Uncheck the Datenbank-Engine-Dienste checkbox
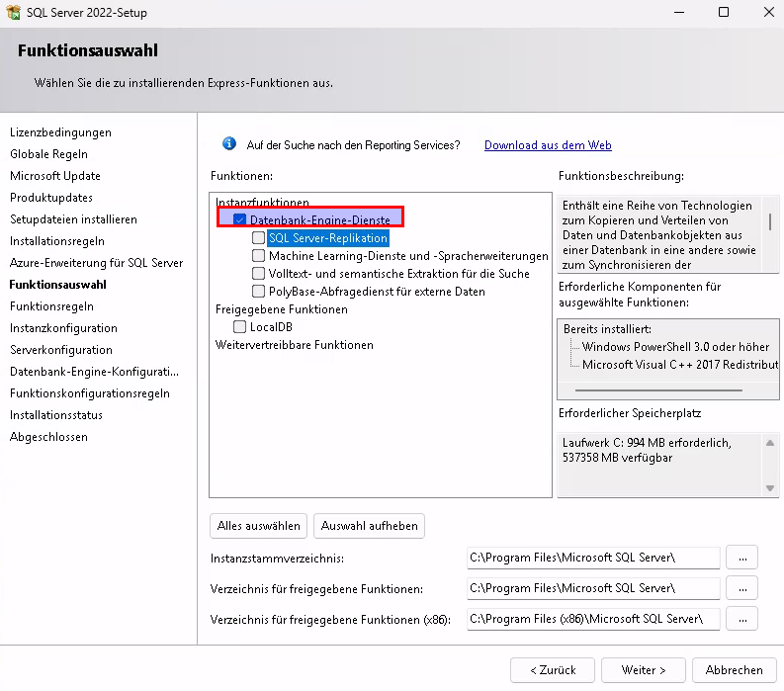Screen dimensions: 784x691 coord(240,219)
